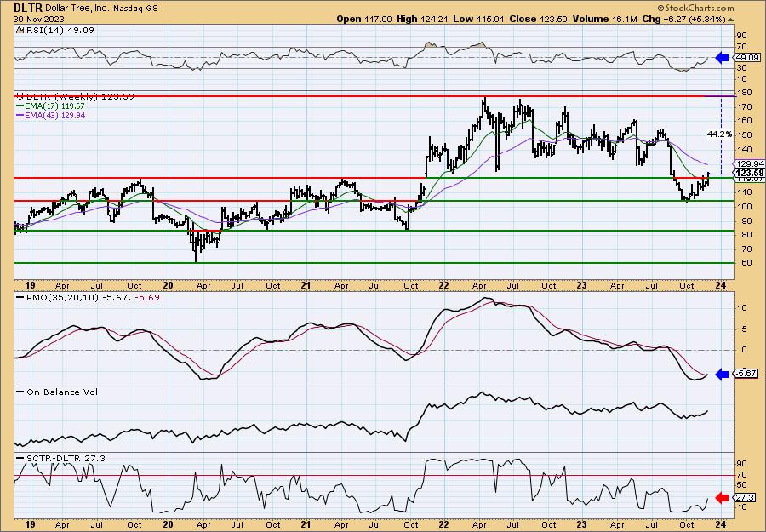Viewport: 766px width, 532px height.
Task: Open the StockCharts.com copyright link
Action: point(695,8)
